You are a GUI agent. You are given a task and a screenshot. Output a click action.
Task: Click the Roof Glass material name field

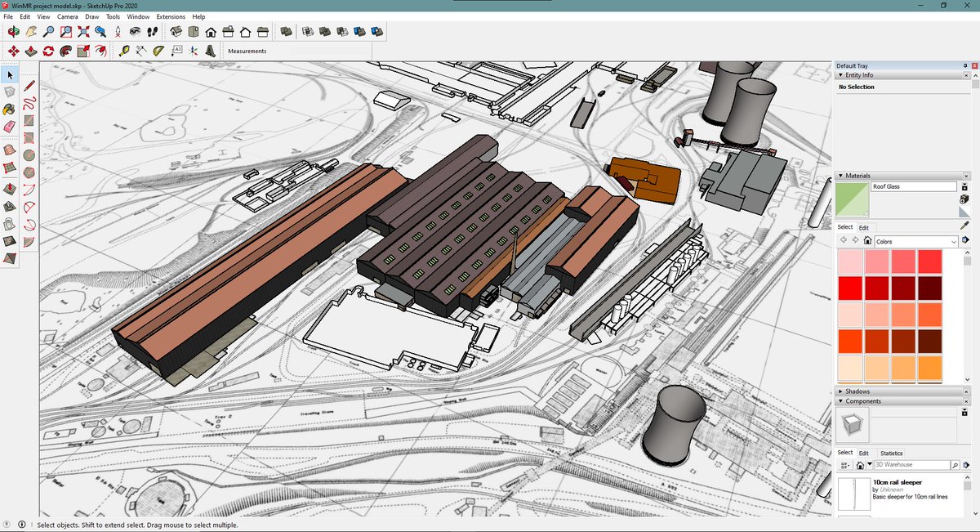click(x=913, y=187)
